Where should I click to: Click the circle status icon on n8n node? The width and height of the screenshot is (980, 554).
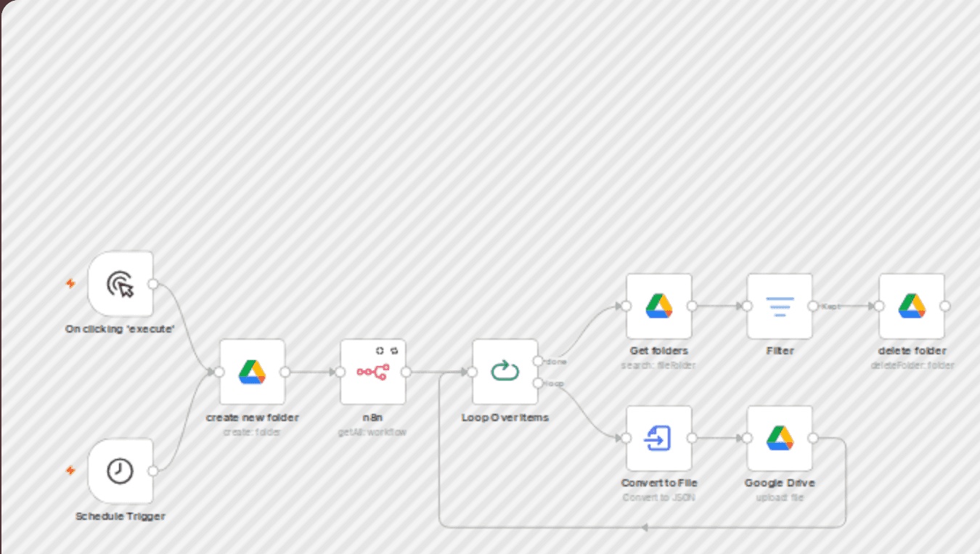tap(380, 350)
